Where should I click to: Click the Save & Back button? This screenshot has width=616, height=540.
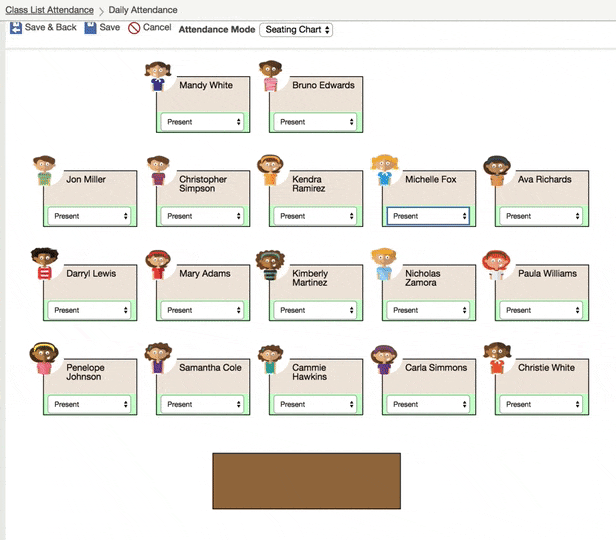50,28
